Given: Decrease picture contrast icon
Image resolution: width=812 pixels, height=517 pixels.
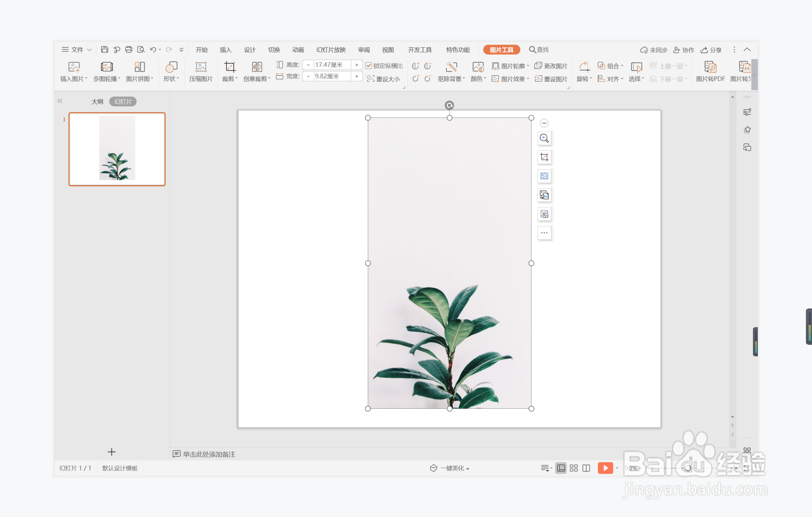Looking at the screenshot, I should click(428, 66).
